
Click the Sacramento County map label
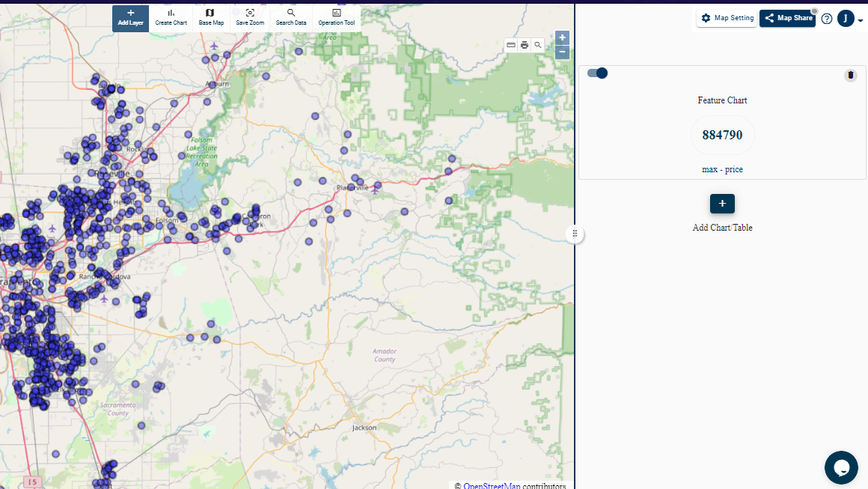coord(118,410)
